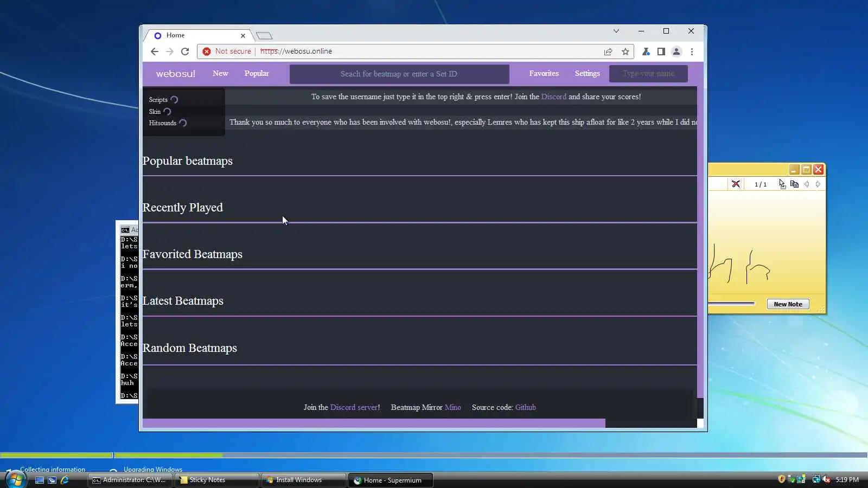
Task: Click the Install Windows progress bar
Action: 434,455
